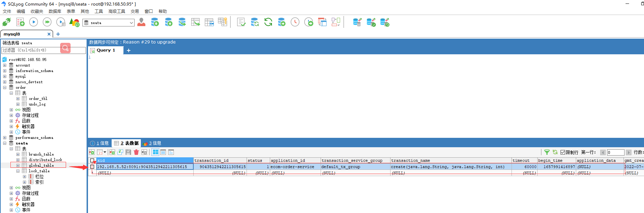Select the undo_log table item
This screenshot has width=644, height=213.
(37, 104)
